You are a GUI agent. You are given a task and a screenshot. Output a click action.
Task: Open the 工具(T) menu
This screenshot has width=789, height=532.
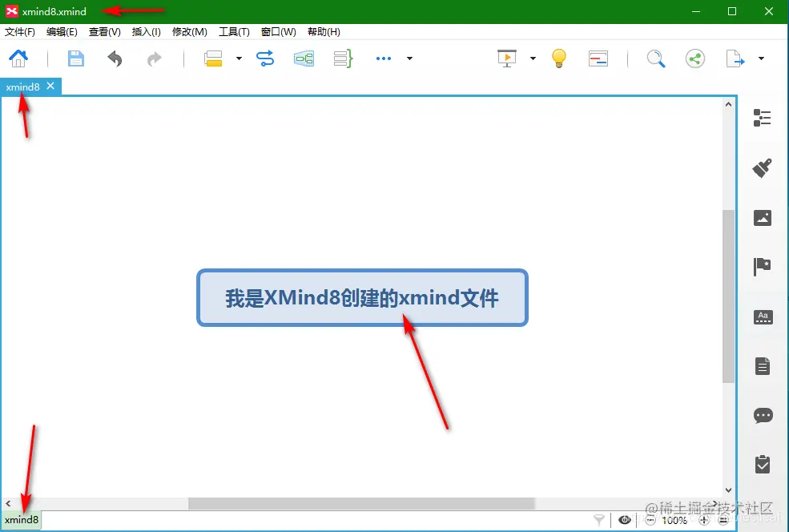point(234,32)
